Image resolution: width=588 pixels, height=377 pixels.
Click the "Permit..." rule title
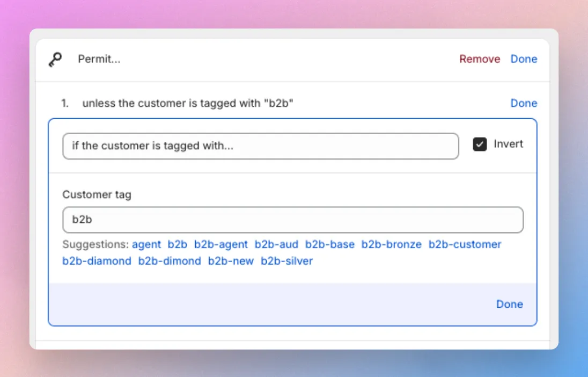click(x=99, y=59)
